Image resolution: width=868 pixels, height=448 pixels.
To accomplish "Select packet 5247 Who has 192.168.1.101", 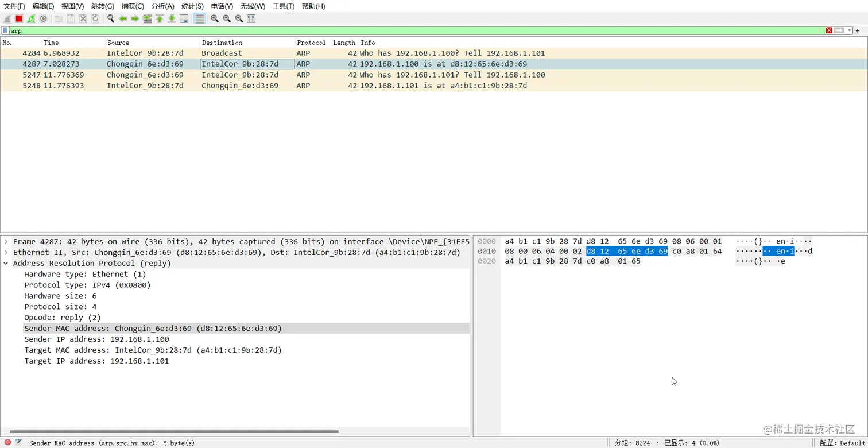I will tap(433, 75).
